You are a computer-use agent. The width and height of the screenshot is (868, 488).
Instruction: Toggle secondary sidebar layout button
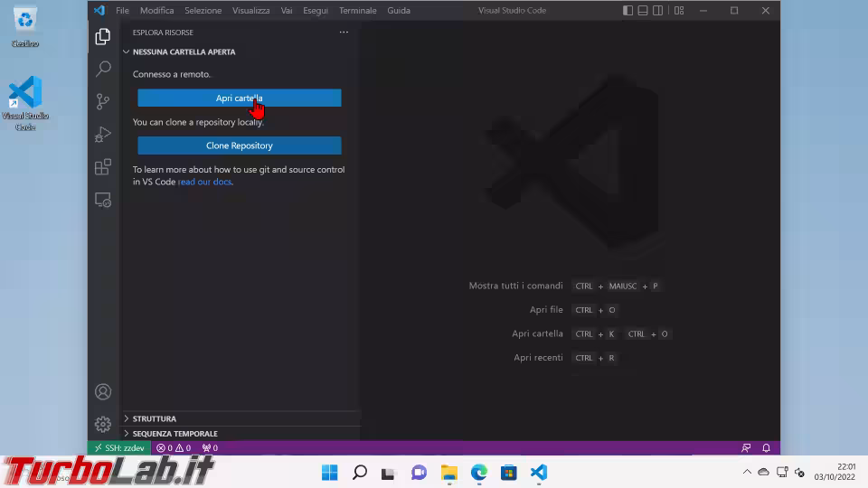pos(657,11)
